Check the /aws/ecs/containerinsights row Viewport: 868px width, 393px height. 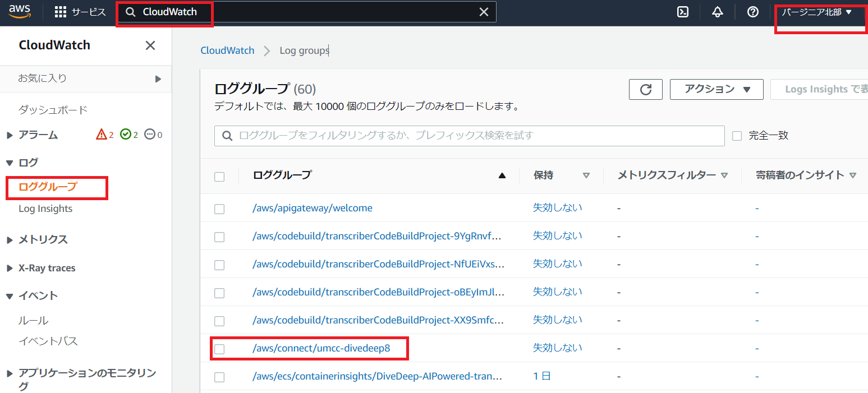pos(219,377)
